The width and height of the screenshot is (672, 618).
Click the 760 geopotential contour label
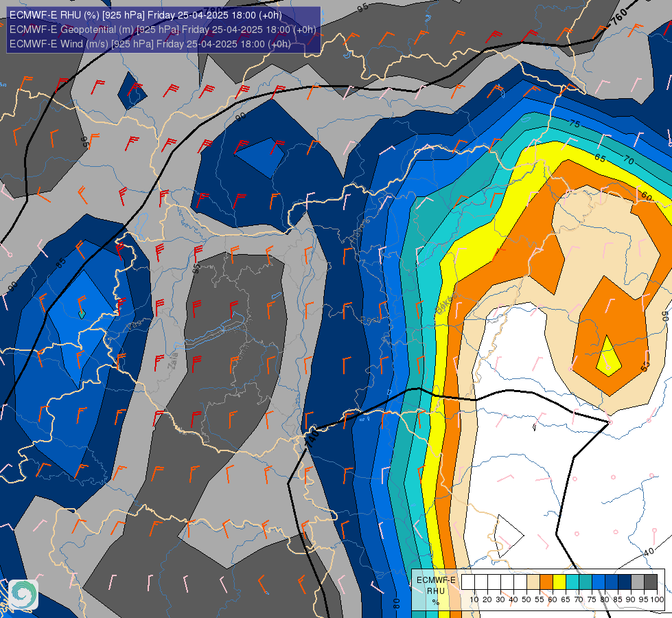(x=620, y=16)
